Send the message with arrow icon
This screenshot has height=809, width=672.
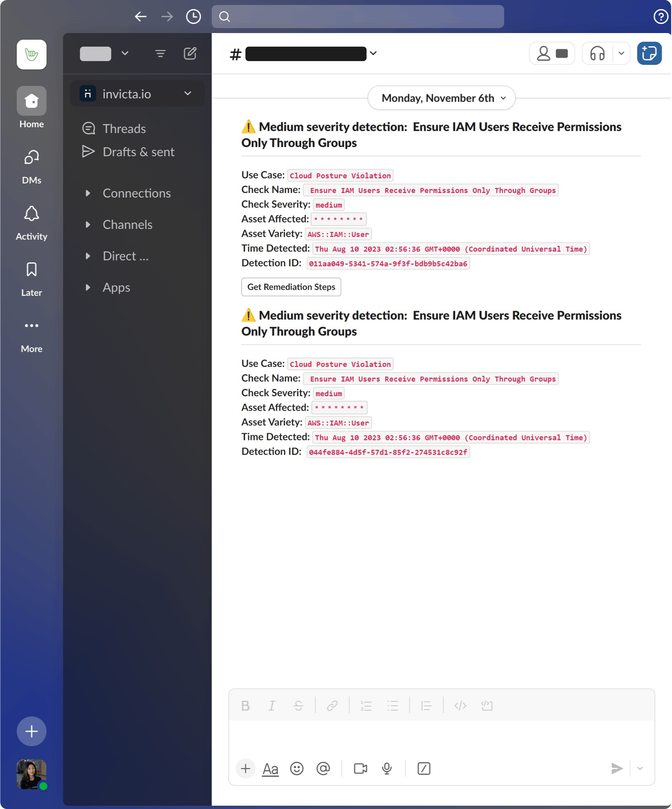617,769
